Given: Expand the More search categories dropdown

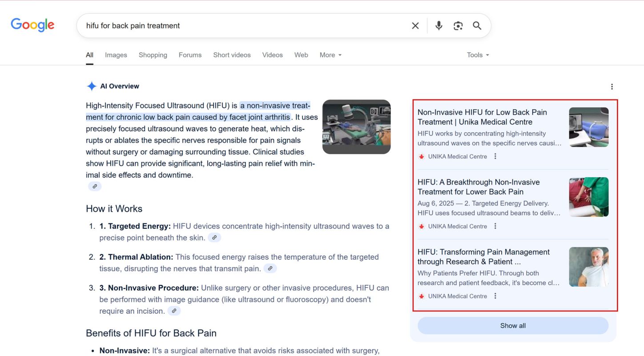Looking at the screenshot, I should (x=330, y=55).
